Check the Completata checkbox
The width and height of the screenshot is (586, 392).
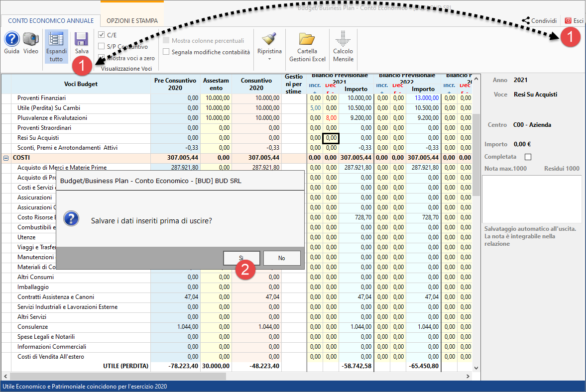[528, 157]
